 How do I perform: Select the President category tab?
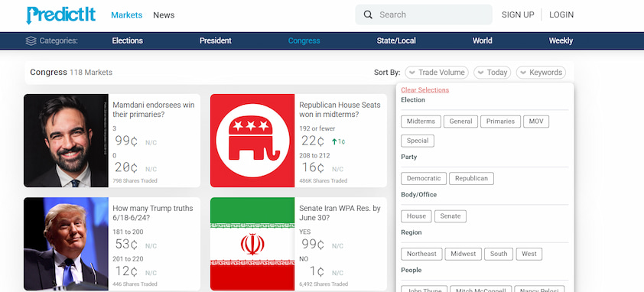tap(216, 41)
